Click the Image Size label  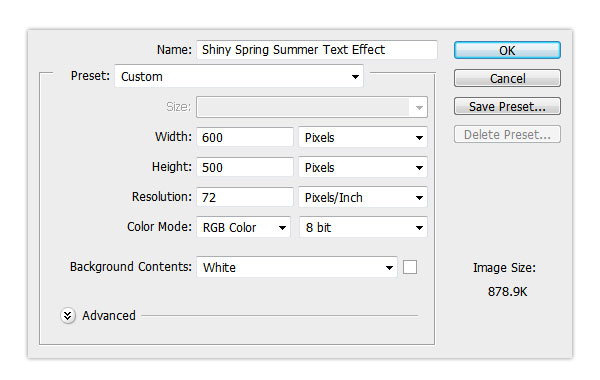(x=504, y=267)
